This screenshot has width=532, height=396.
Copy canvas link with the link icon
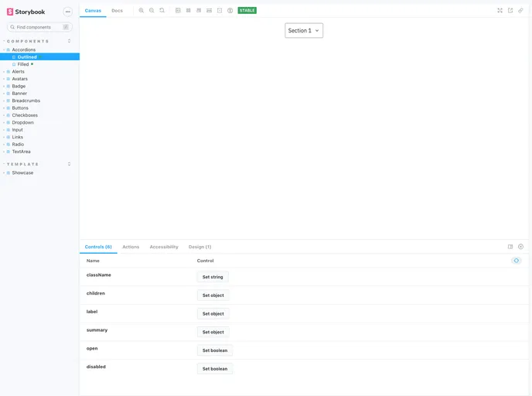click(520, 11)
